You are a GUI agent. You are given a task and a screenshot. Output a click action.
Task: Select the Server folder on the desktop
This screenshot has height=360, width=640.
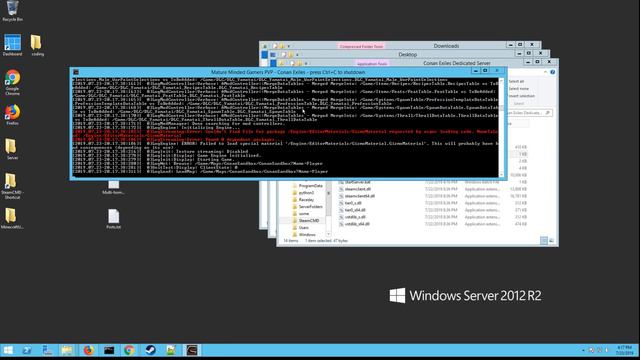(x=12, y=149)
